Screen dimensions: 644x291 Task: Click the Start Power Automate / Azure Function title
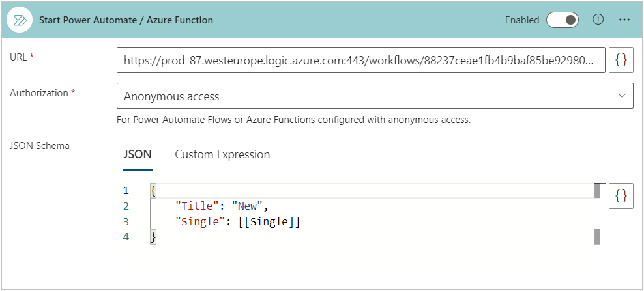tap(126, 20)
